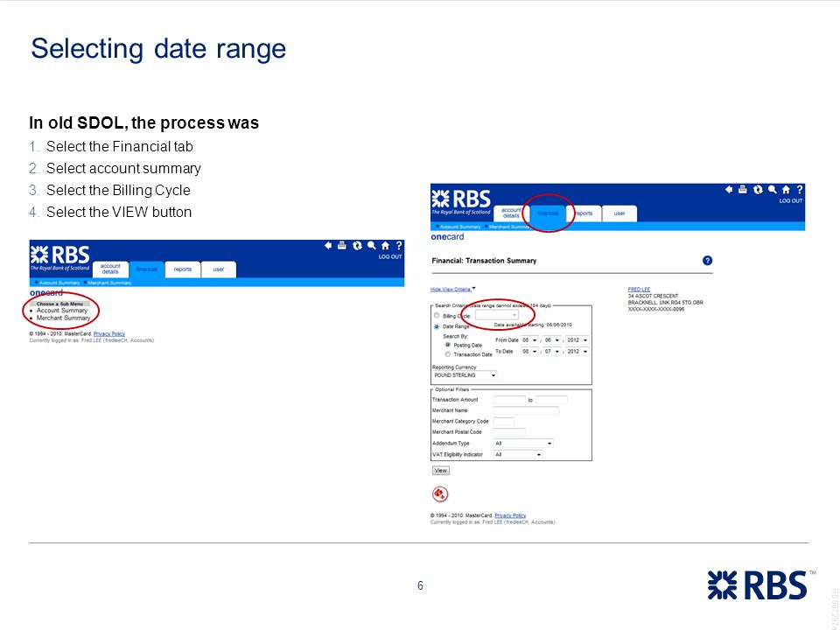The width and height of the screenshot is (840, 630).
Task: Click Transaction Amount maximum field after 'to'
Action: 551,400
